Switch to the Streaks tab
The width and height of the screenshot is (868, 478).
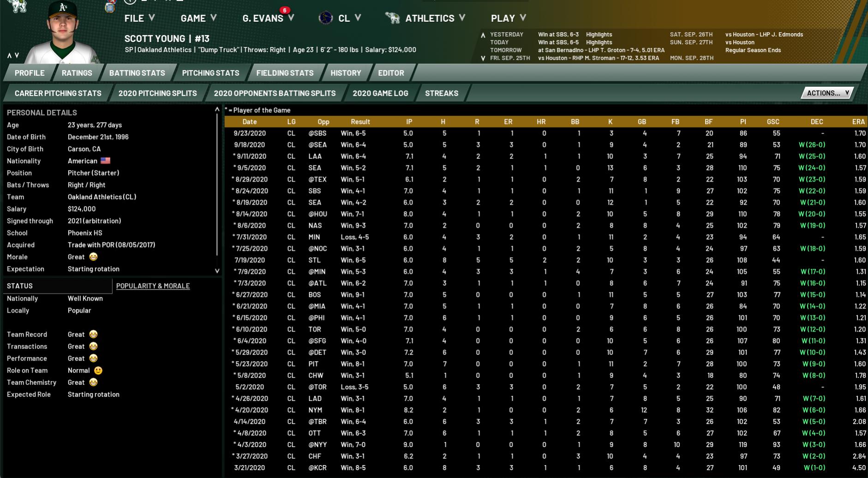pos(441,93)
